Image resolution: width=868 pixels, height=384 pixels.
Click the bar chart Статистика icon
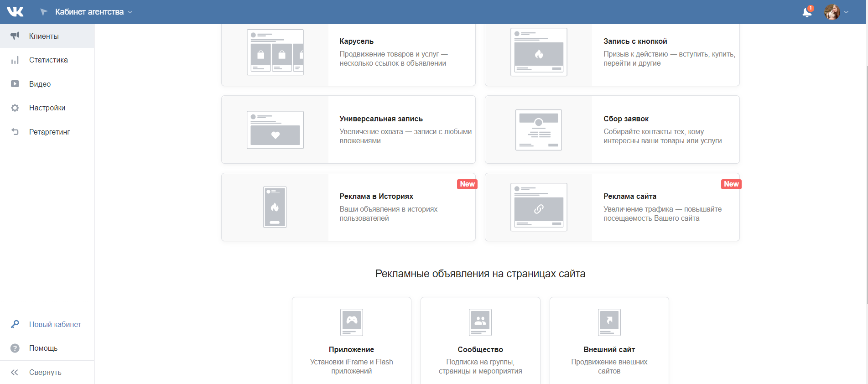point(15,60)
